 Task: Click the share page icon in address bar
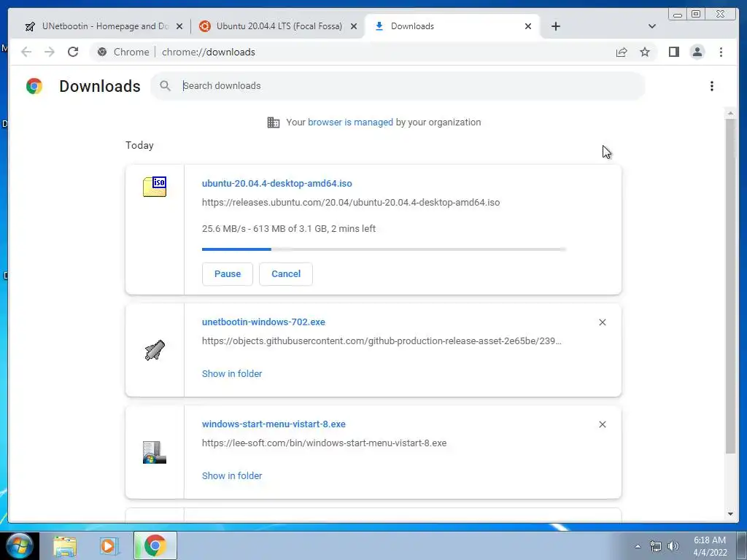coord(622,52)
